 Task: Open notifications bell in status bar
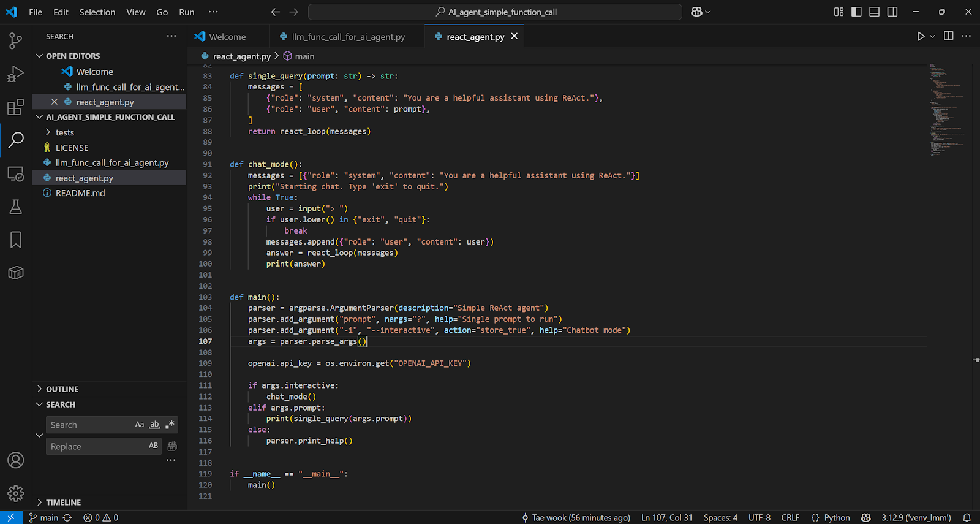[x=967, y=517]
